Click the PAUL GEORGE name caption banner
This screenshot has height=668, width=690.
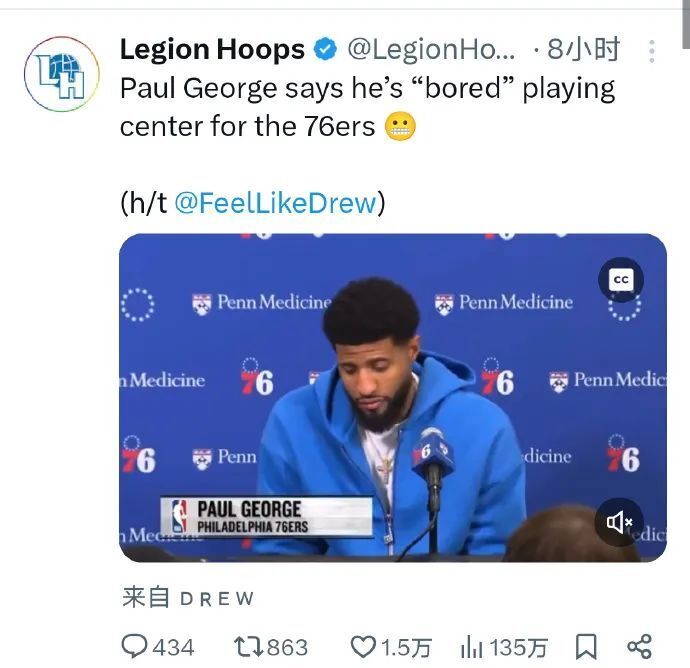tap(266, 516)
